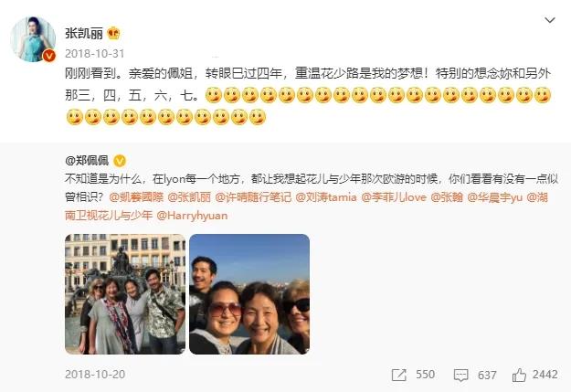
Task: View the selfie photo with blue sky
Action: point(249,294)
